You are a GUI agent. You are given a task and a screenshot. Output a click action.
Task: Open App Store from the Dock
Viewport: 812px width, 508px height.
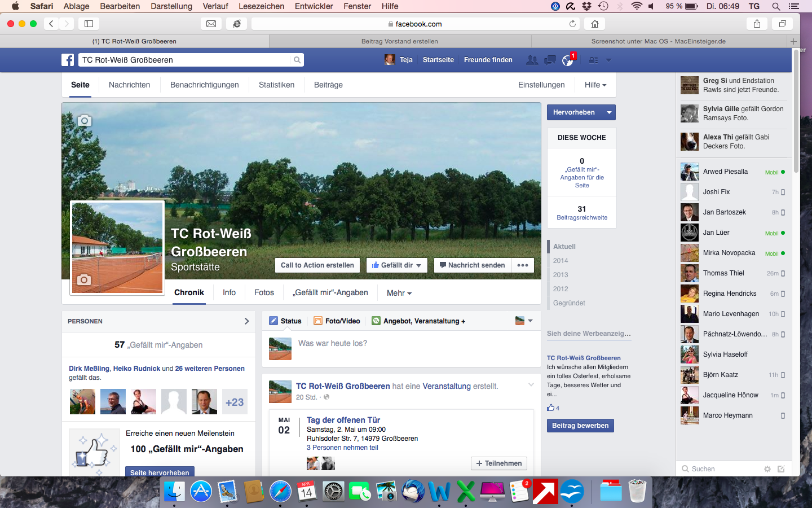pyautogui.click(x=201, y=491)
